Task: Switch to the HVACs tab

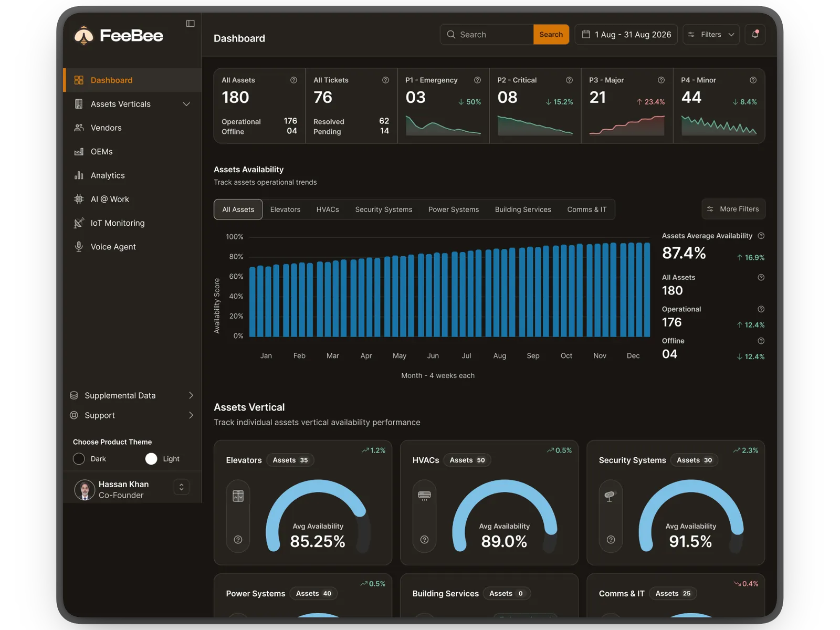Action: pos(328,209)
